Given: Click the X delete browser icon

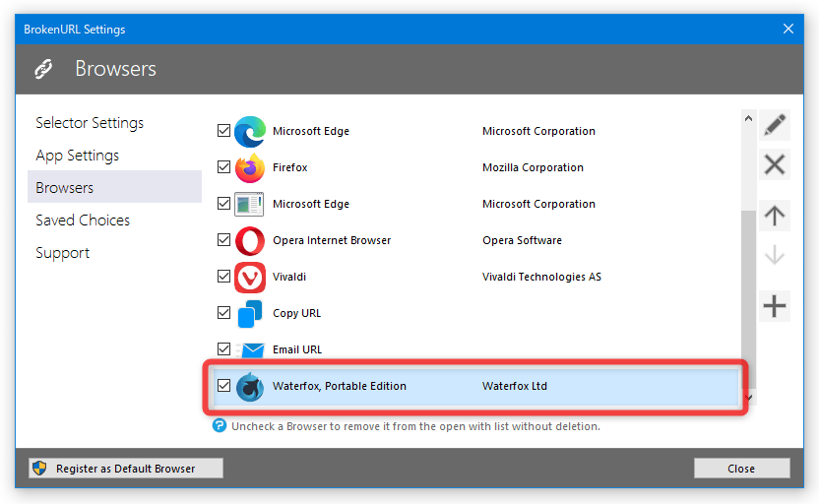Looking at the screenshot, I should tap(774, 164).
